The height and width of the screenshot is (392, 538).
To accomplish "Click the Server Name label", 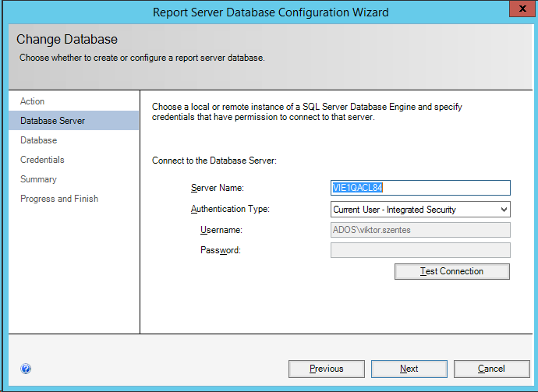I will tap(218, 189).
